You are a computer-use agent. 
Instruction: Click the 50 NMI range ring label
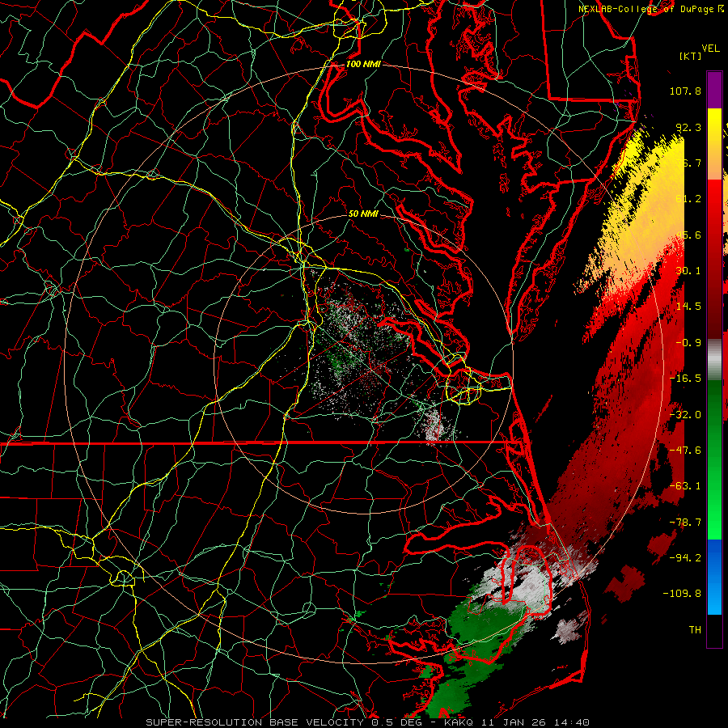tap(363, 214)
